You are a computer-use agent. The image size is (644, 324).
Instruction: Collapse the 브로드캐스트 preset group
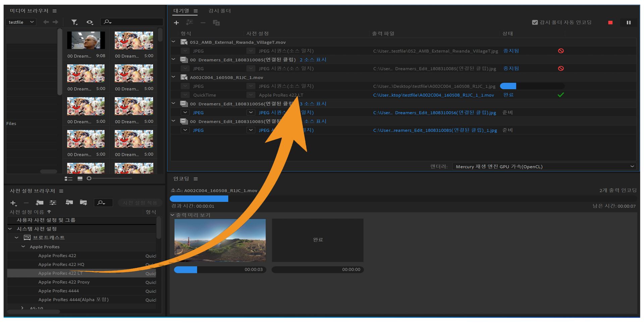point(16,237)
